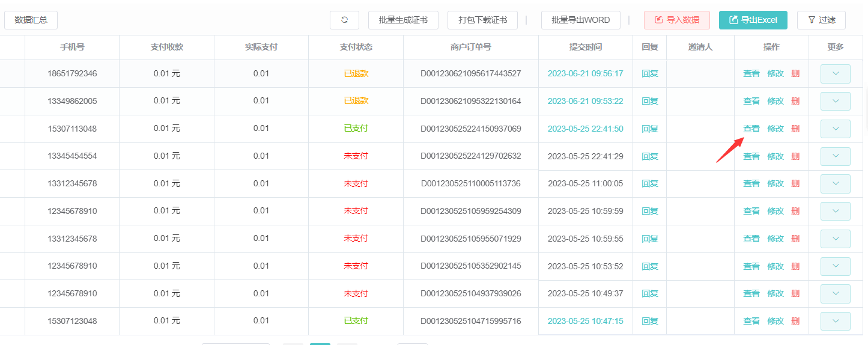Click 查看 for row 18651792346
Screen dimensions: 868x345
(751, 74)
